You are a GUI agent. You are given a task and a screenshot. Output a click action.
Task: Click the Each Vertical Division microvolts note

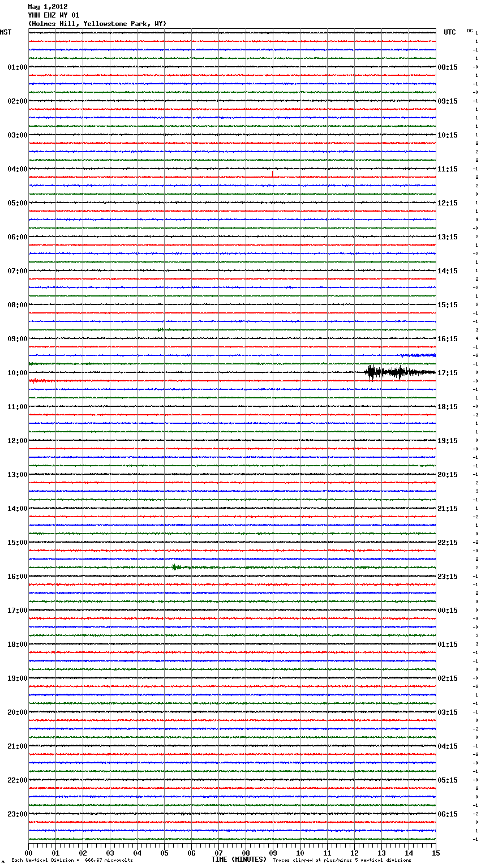[72, 860]
